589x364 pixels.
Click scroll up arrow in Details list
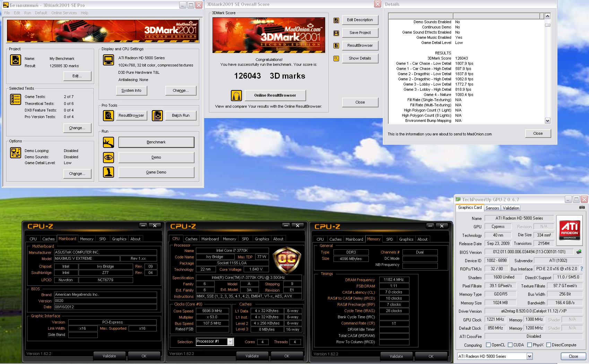tap(548, 16)
